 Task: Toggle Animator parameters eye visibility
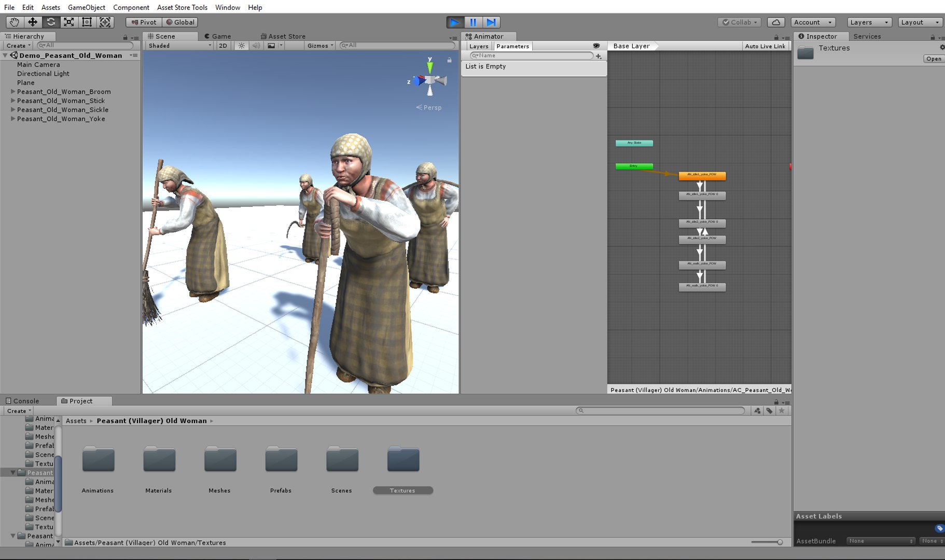coord(596,46)
